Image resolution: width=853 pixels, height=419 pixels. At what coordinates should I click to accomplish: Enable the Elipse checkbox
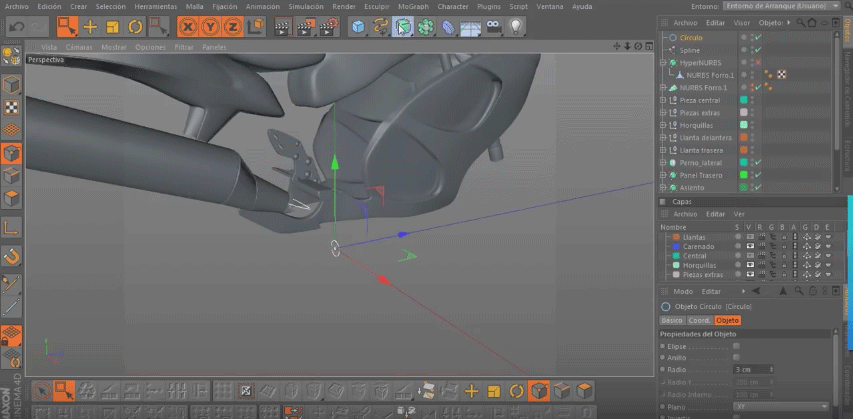tap(736, 346)
